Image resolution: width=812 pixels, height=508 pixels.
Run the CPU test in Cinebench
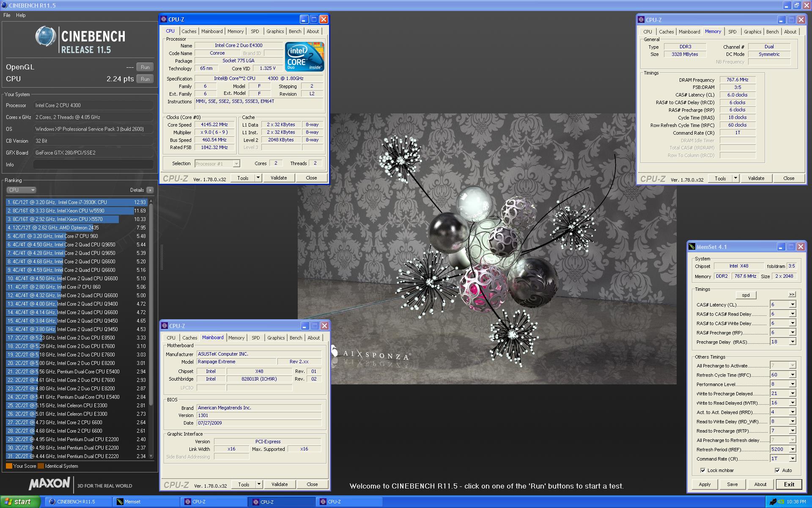pos(145,79)
